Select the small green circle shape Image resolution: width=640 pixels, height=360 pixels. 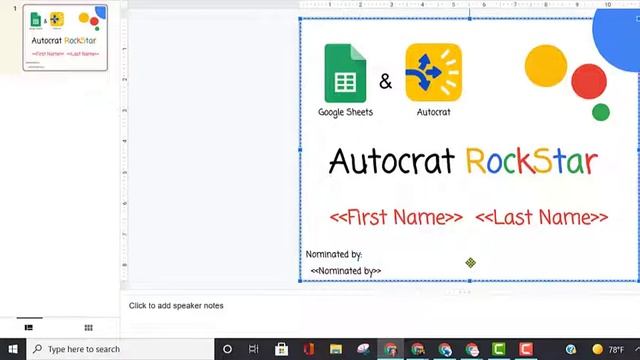point(601,112)
